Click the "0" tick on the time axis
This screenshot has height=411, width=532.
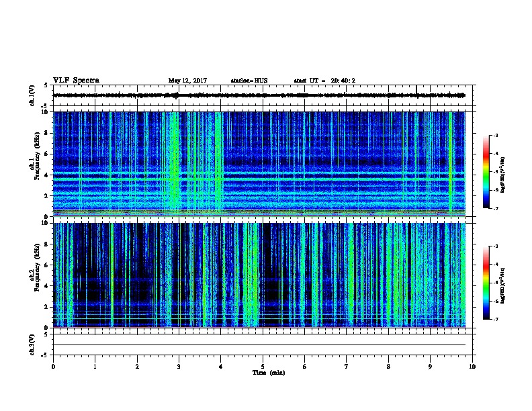pyautogui.click(x=53, y=367)
